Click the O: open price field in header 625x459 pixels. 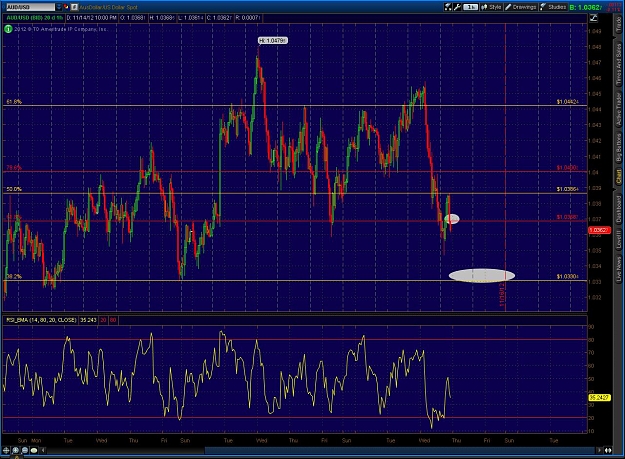[x=133, y=18]
